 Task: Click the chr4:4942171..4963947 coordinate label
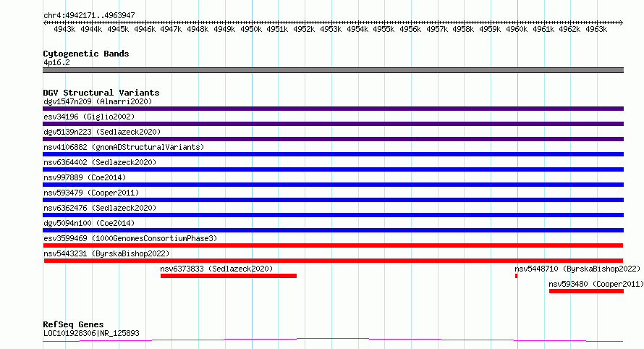[89, 15]
